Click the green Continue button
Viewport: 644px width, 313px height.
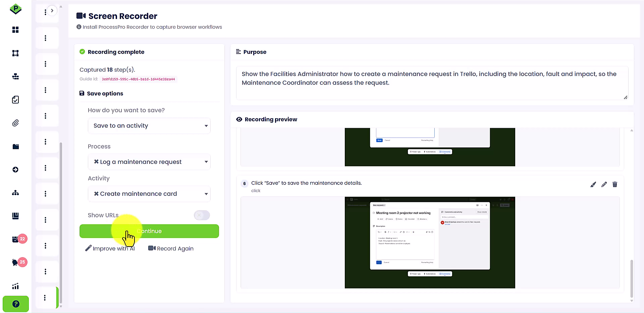point(149,231)
